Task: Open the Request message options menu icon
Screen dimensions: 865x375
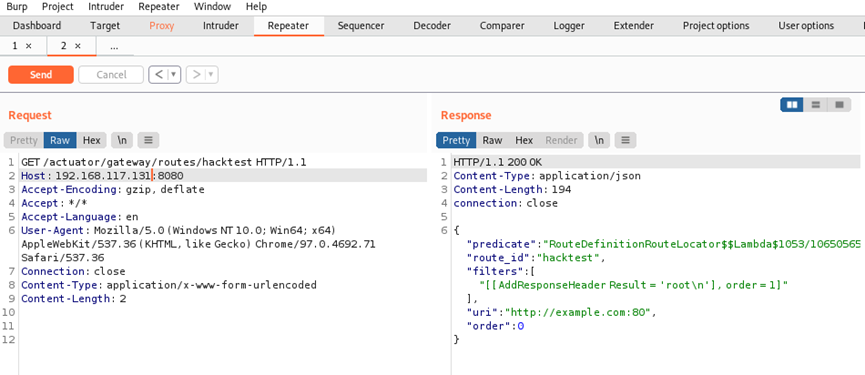Action: pos(148,141)
